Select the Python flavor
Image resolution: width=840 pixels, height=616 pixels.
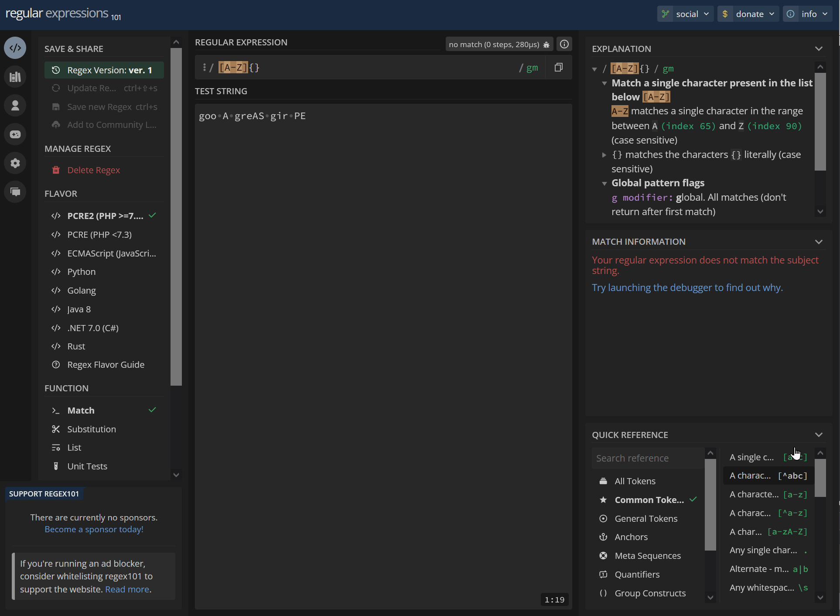coord(104,272)
